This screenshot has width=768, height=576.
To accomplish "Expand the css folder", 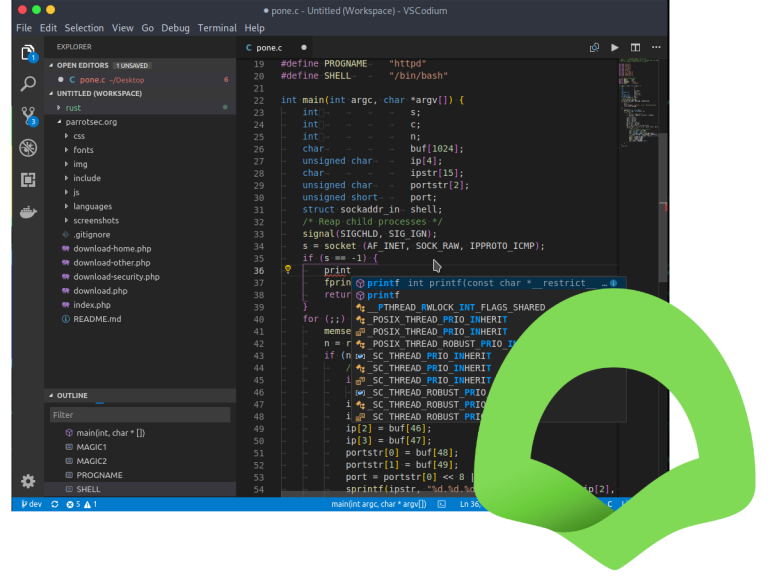I will pos(67,136).
